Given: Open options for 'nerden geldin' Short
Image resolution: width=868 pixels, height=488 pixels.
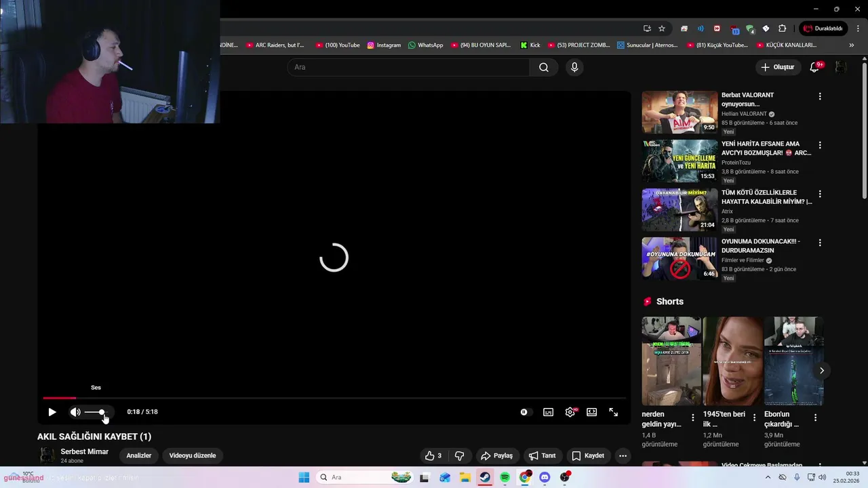Looking at the screenshot, I should coord(692,418).
